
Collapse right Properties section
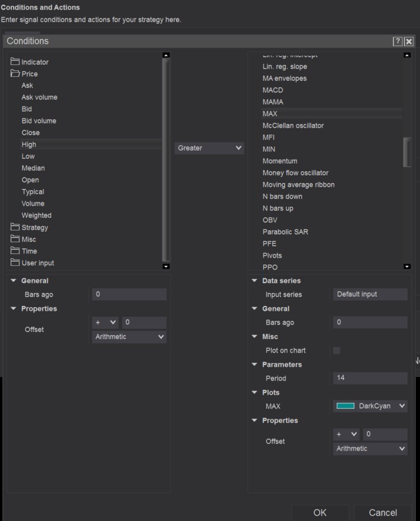(x=255, y=420)
